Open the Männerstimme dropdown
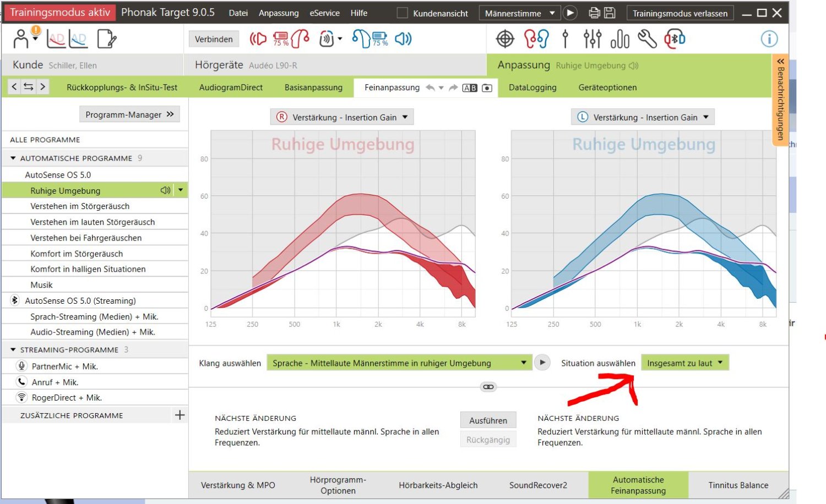826x504 pixels. (x=519, y=13)
